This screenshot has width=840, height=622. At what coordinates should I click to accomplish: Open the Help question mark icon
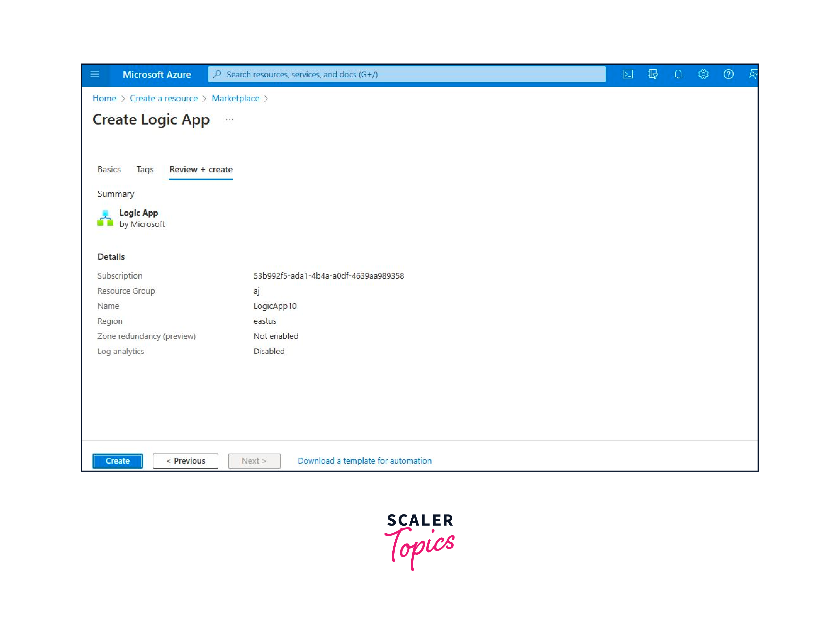point(728,74)
